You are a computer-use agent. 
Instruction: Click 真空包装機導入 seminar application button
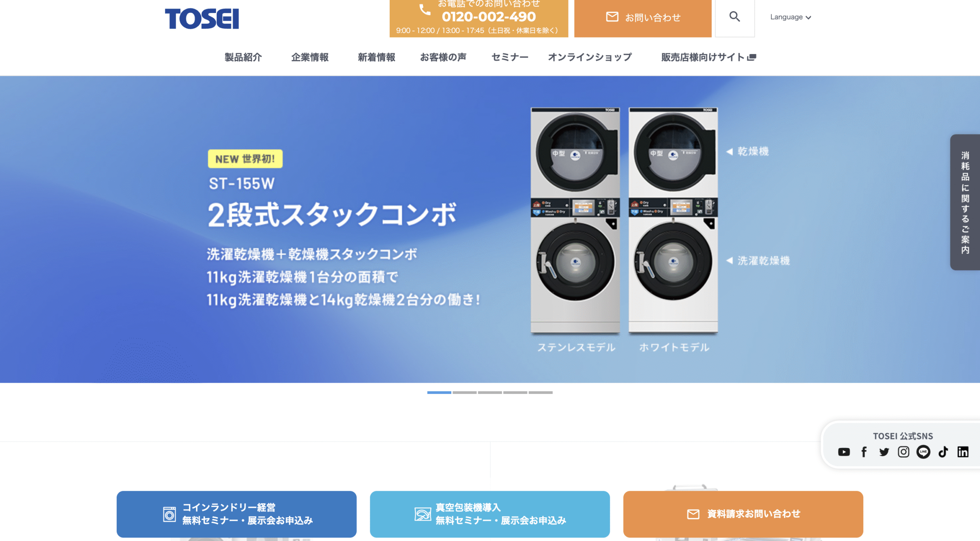490,514
